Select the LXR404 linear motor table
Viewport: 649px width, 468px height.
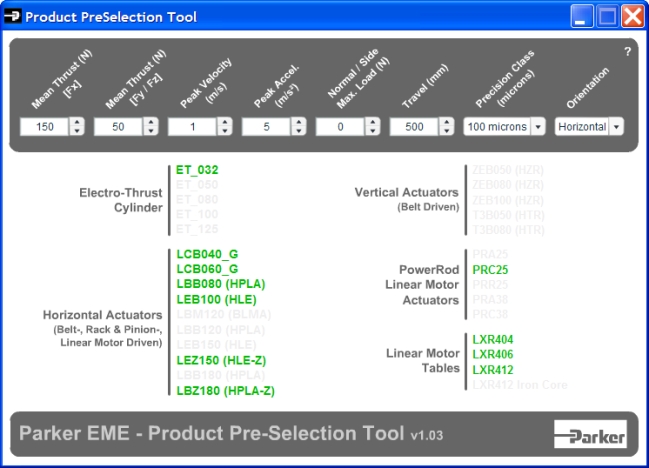coord(493,340)
